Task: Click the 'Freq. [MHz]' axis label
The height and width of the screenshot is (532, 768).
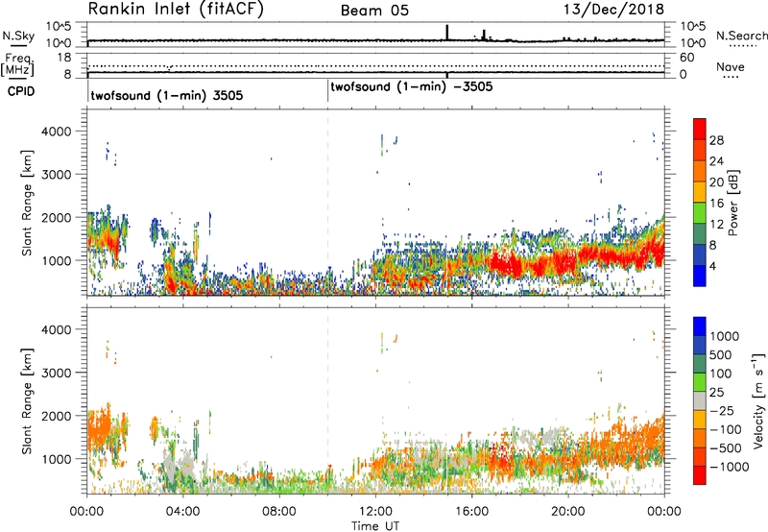Action: pyautogui.click(x=18, y=64)
